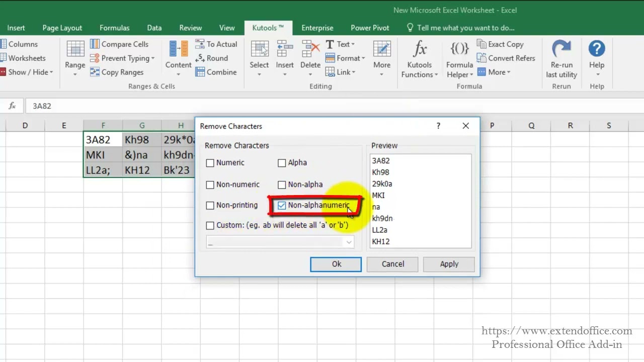Open the Columns tool
Image resolution: width=644 pixels, height=362 pixels.
(19, 44)
